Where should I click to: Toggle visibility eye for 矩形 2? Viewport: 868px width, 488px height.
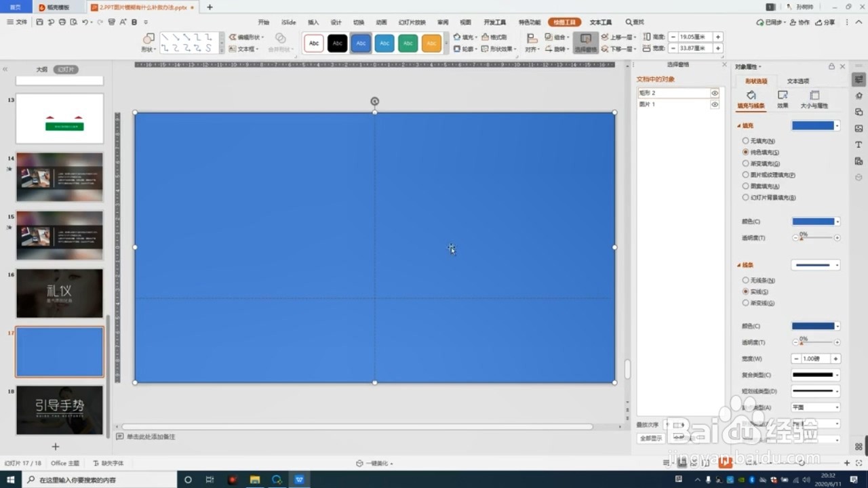pos(715,93)
